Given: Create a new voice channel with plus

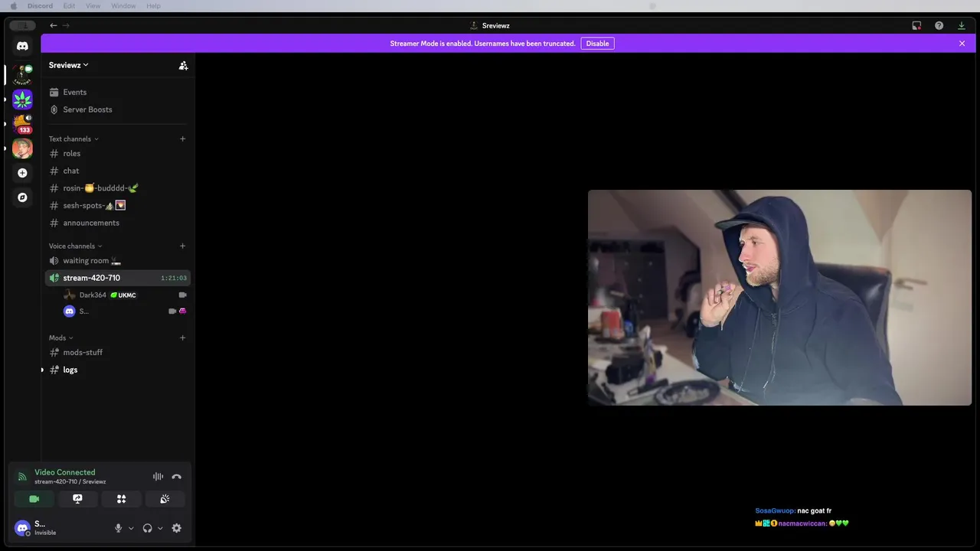Looking at the screenshot, I should click(182, 246).
